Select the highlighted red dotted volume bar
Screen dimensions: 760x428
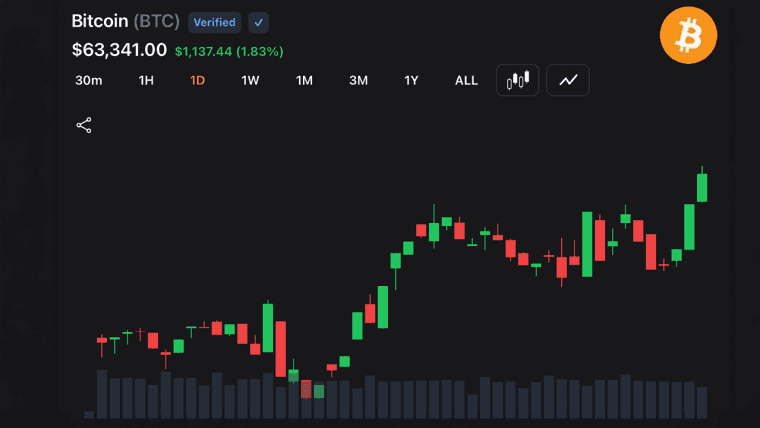point(306,389)
